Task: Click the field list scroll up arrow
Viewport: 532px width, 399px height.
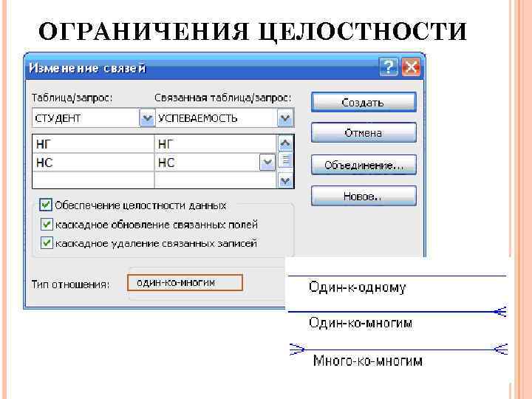Action: [x=285, y=143]
